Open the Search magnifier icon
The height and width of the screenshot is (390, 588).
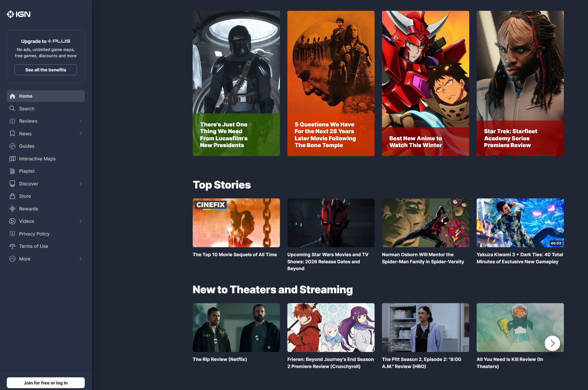pos(12,108)
